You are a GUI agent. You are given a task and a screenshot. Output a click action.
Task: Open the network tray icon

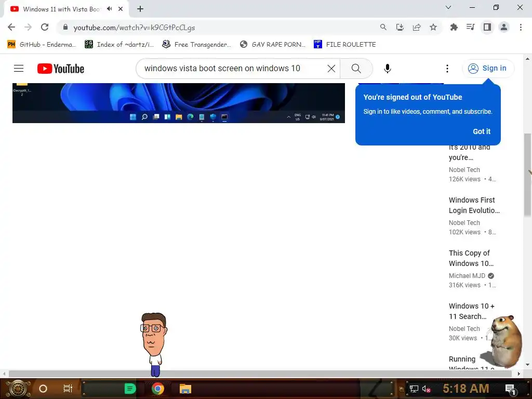pyautogui.click(x=414, y=389)
